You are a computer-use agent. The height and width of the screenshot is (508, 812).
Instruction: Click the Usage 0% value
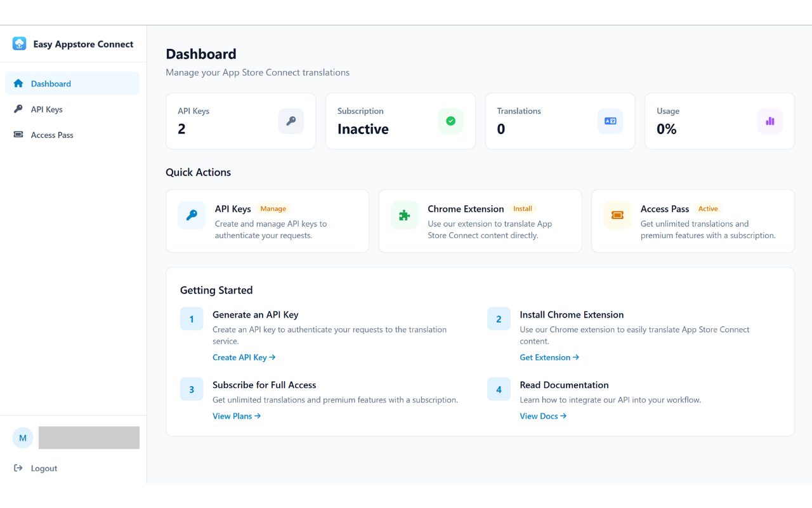point(667,129)
